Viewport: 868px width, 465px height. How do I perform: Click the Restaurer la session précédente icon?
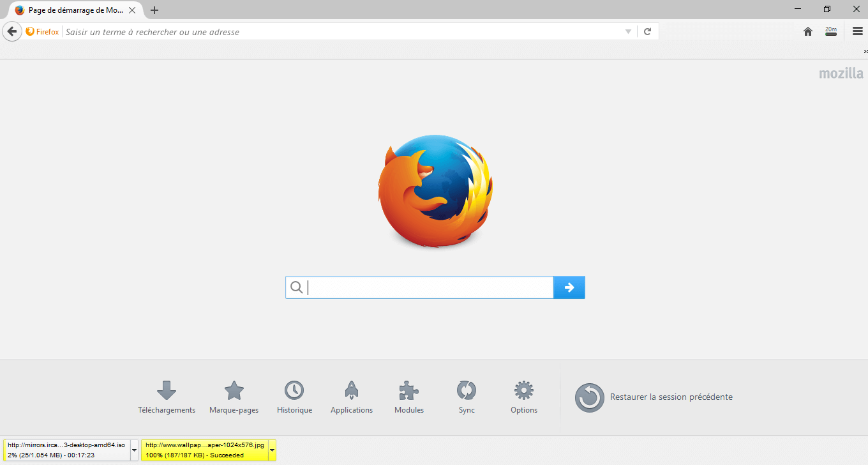[589, 397]
